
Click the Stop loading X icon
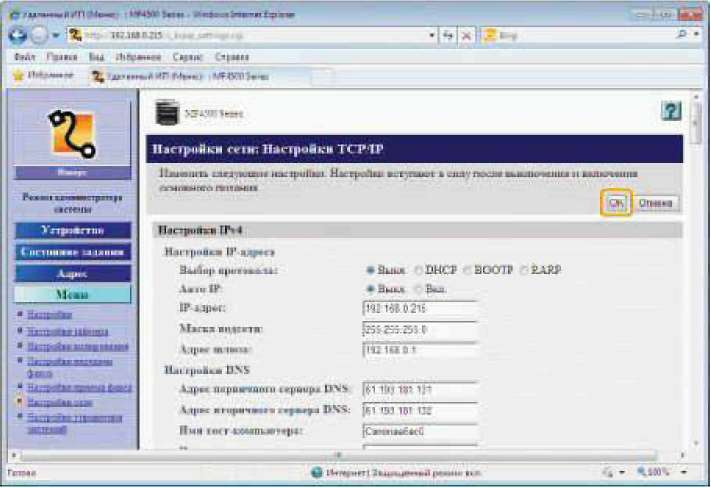[468, 35]
